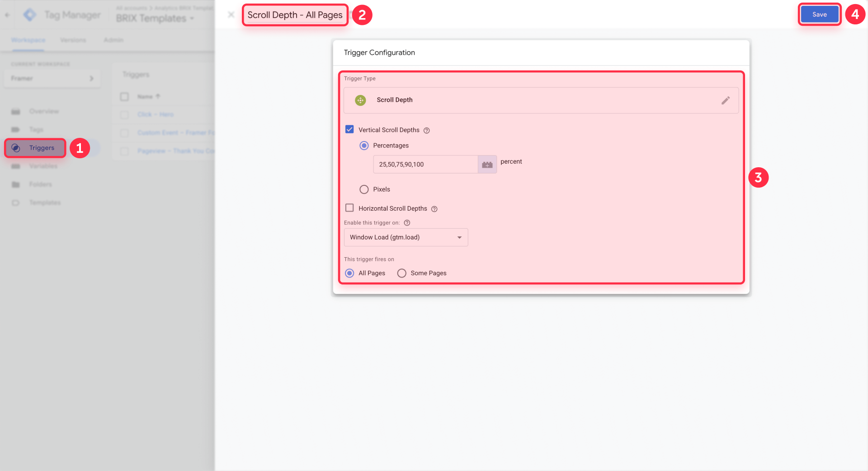The image size is (868, 471).
Task: Select the Some Pages radio option
Action: pyautogui.click(x=401, y=273)
